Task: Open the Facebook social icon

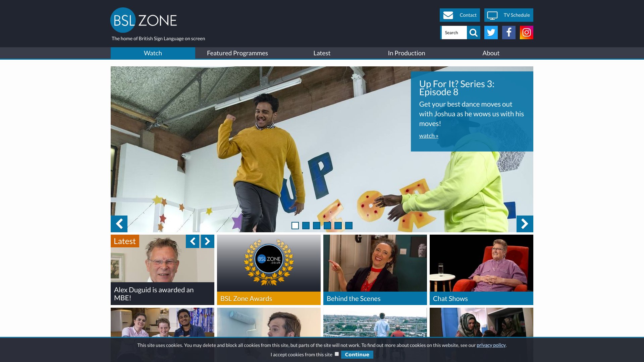Action: pyautogui.click(x=508, y=33)
